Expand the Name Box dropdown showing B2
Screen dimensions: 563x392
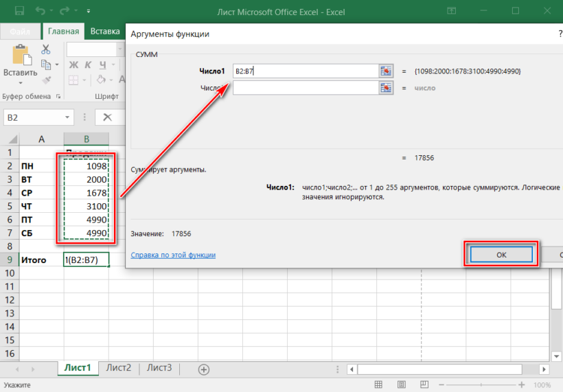(x=67, y=117)
